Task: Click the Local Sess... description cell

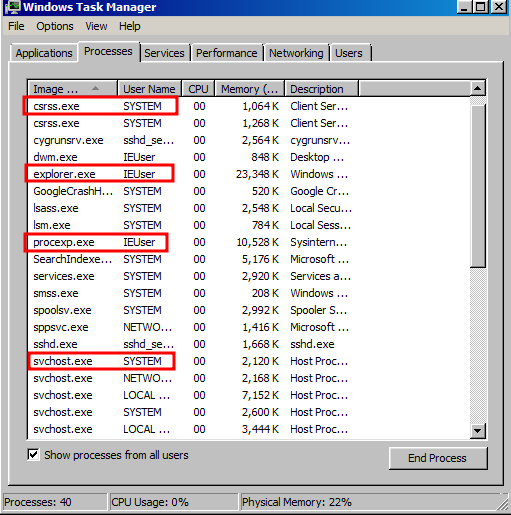Action: pos(320,225)
